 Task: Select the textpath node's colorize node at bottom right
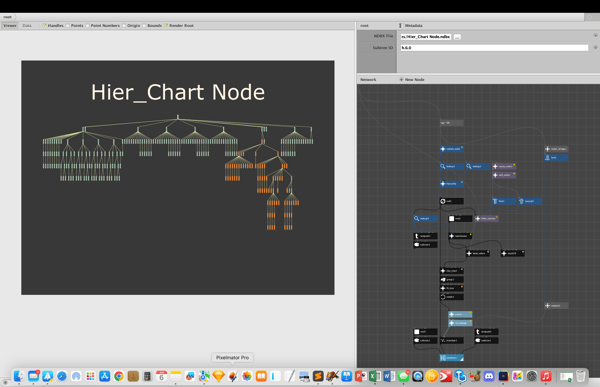coord(486,340)
